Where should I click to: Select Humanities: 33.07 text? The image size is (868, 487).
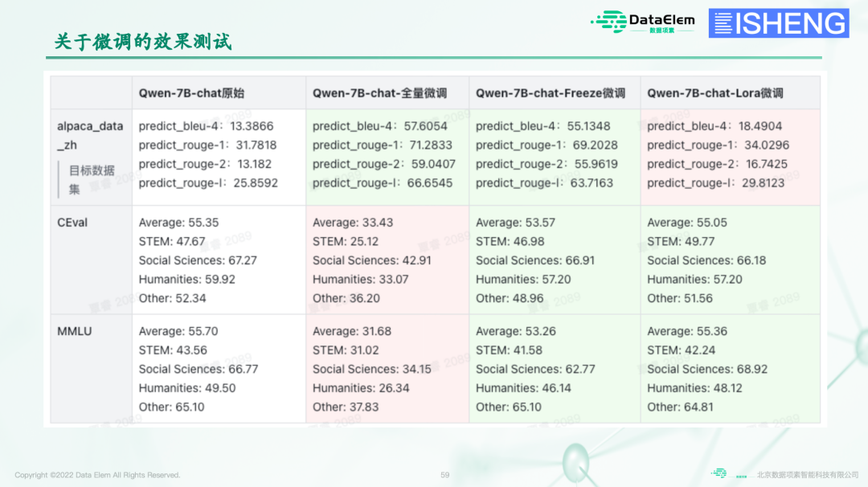click(360, 279)
